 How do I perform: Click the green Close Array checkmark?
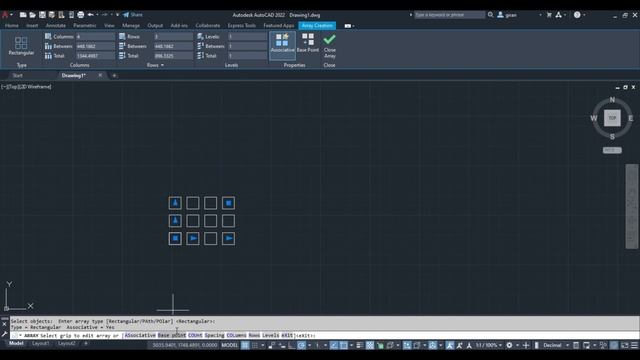click(x=329, y=40)
